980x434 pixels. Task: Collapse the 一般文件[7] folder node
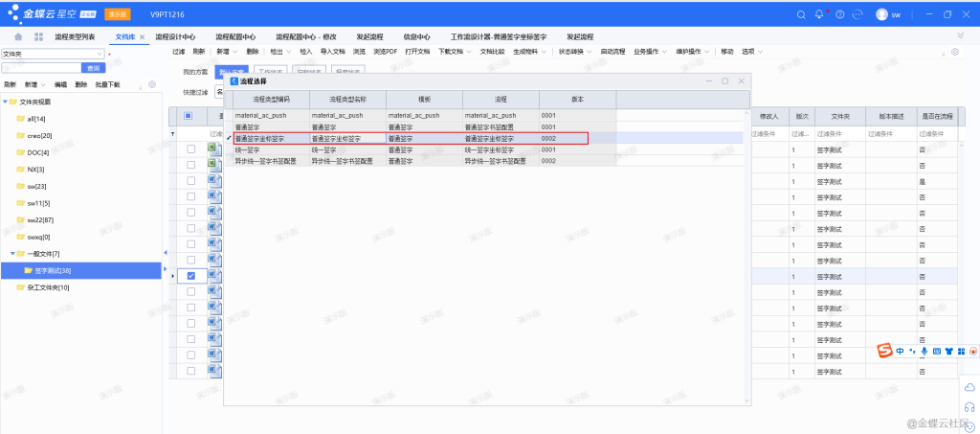pyautogui.click(x=13, y=253)
